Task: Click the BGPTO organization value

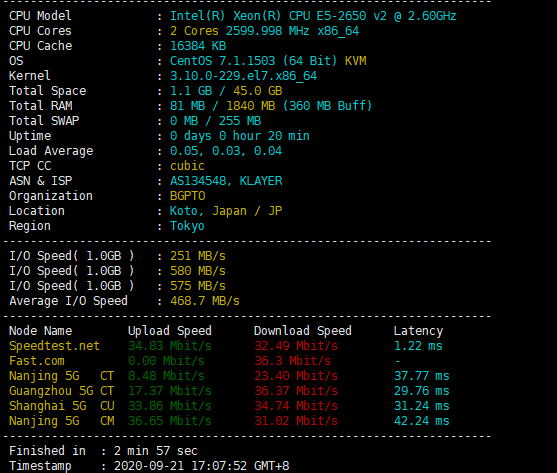Action: point(188,196)
